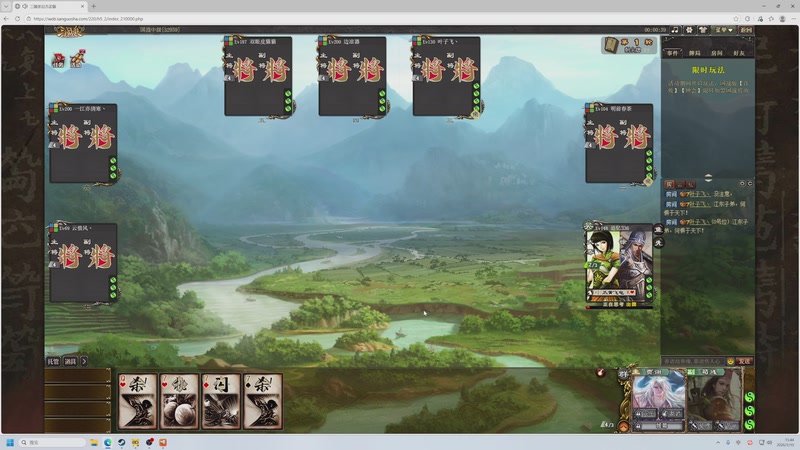The height and width of the screenshot is (450, 800).
Task: Activate main general's right skill button
Action: (x=672, y=413)
